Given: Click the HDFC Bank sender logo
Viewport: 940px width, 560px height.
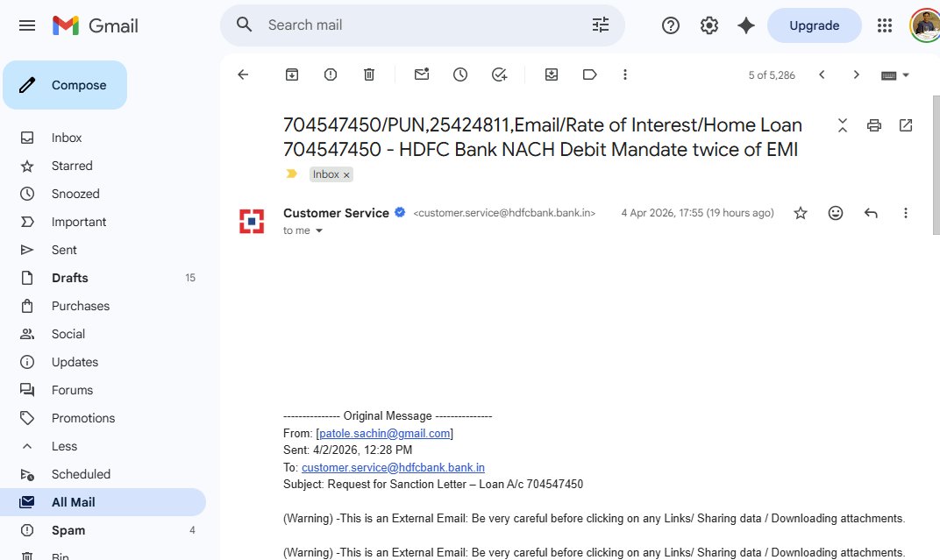Looking at the screenshot, I should (x=252, y=221).
